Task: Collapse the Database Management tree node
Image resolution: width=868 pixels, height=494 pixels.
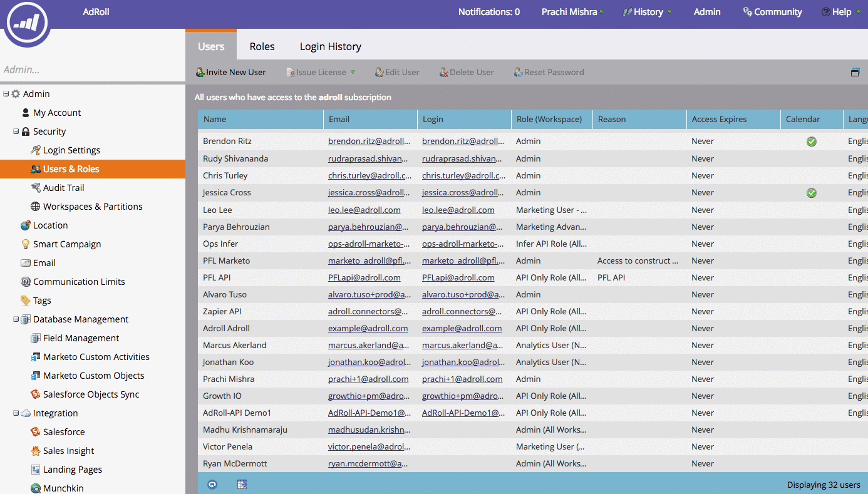Action: click(16, 319)
